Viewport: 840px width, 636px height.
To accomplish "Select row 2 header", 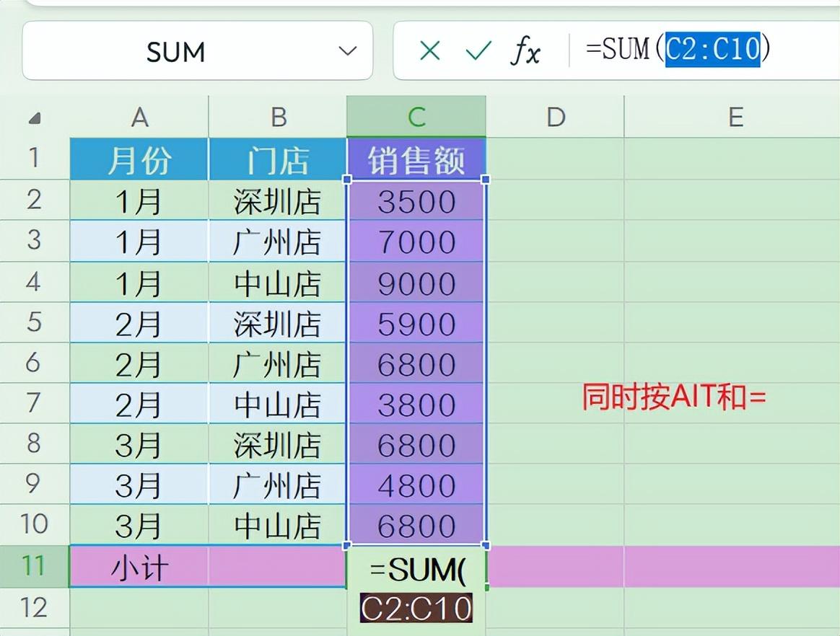I will (x=35, y=200).
